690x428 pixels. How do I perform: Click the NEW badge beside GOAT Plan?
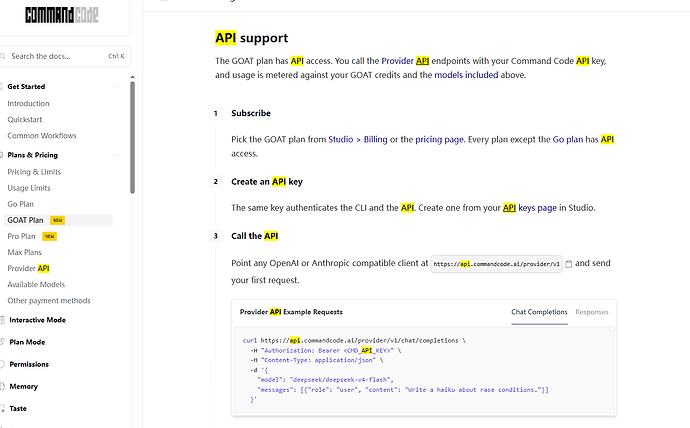pyautogui.click(x=58, y=220)
